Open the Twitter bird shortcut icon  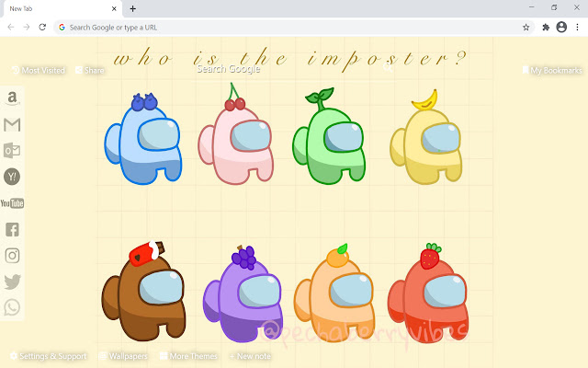click(12, 282)
